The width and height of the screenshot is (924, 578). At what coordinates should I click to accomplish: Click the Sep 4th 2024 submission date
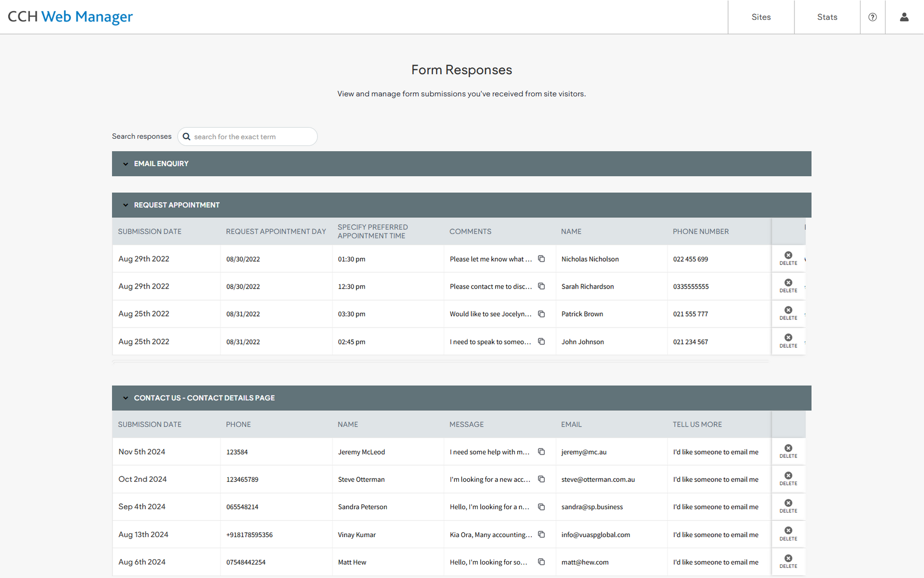pos(141,507)
